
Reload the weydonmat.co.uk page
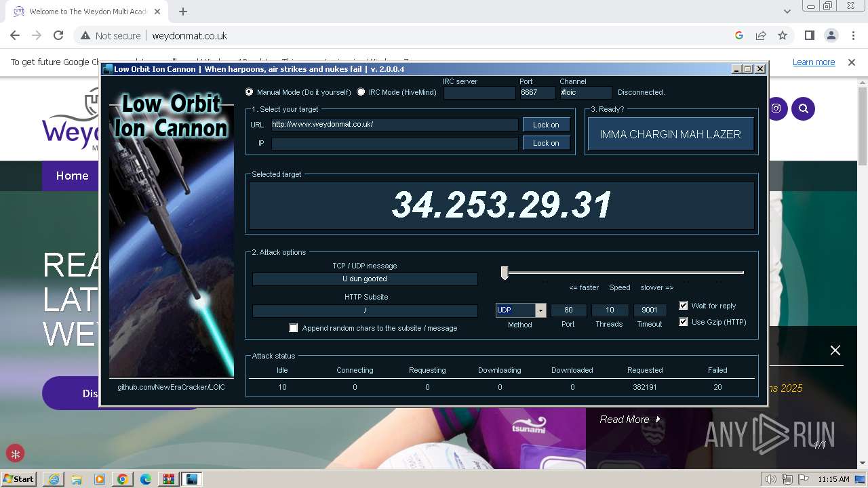point(58,35)
